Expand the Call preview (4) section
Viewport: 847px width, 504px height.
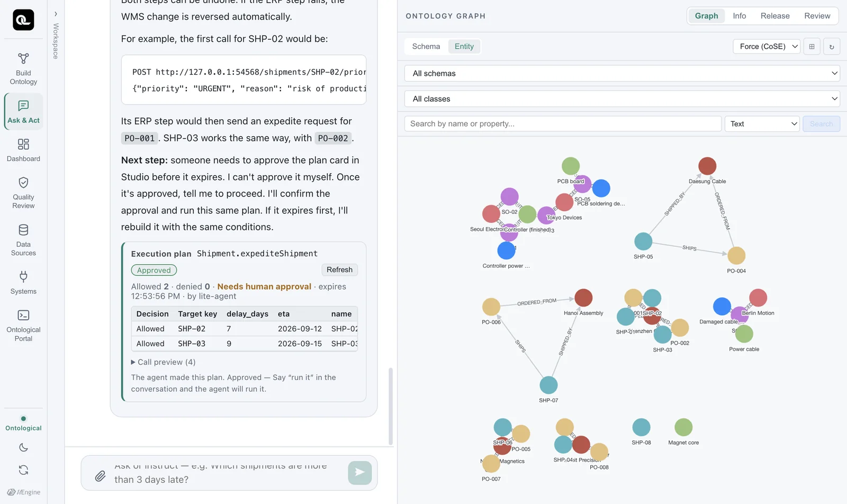click(164, 362)
